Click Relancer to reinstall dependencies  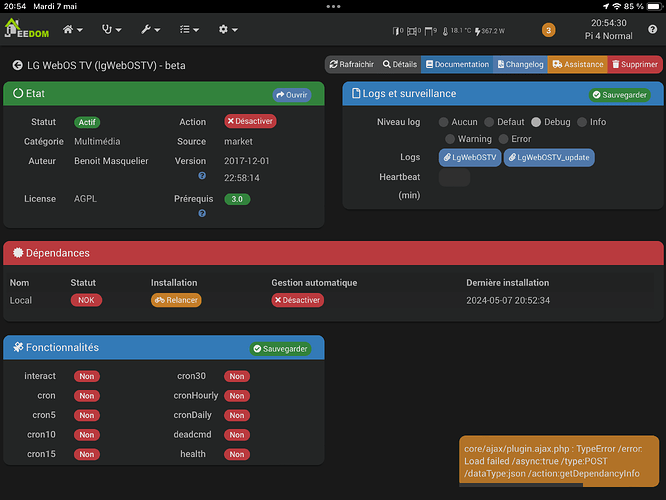(176, 300)
